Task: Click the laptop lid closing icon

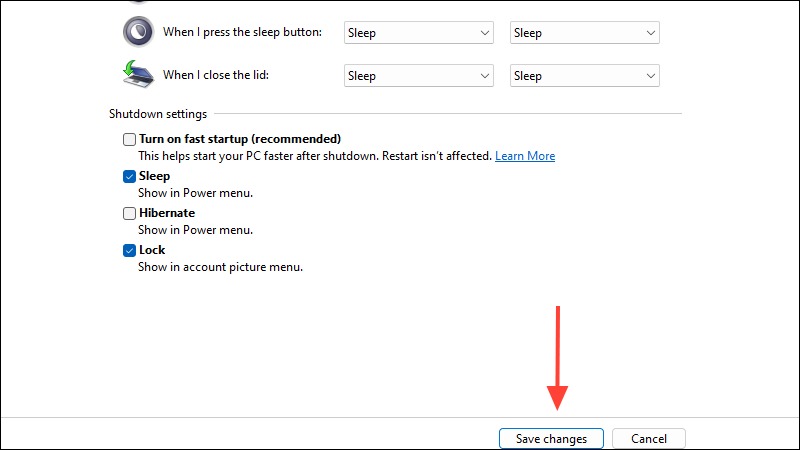Action: (138, 74)
